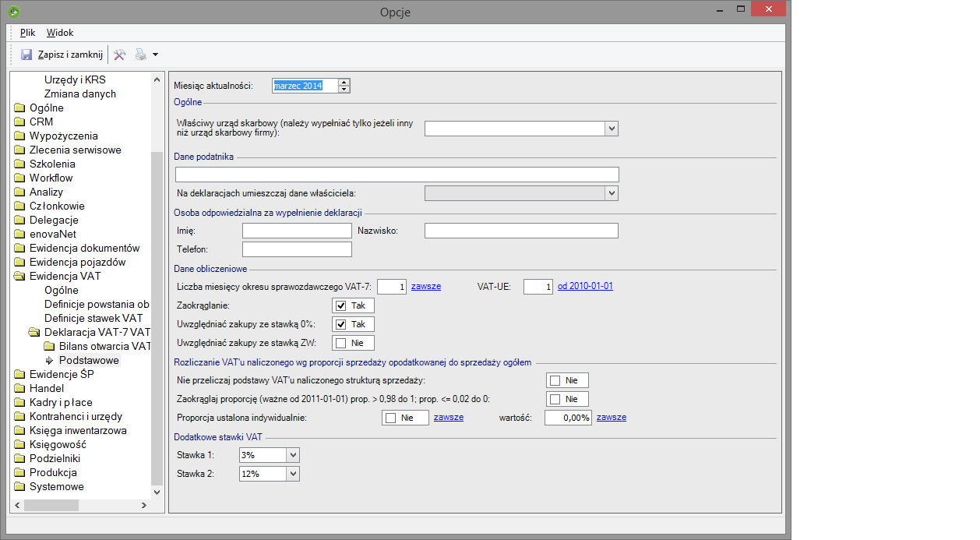Toggle Uwzględniać zakupy ze stawką 0% checkbox
Image resolution: width=980 pixels, height=540 pixels.
click(x=340, y=324)
